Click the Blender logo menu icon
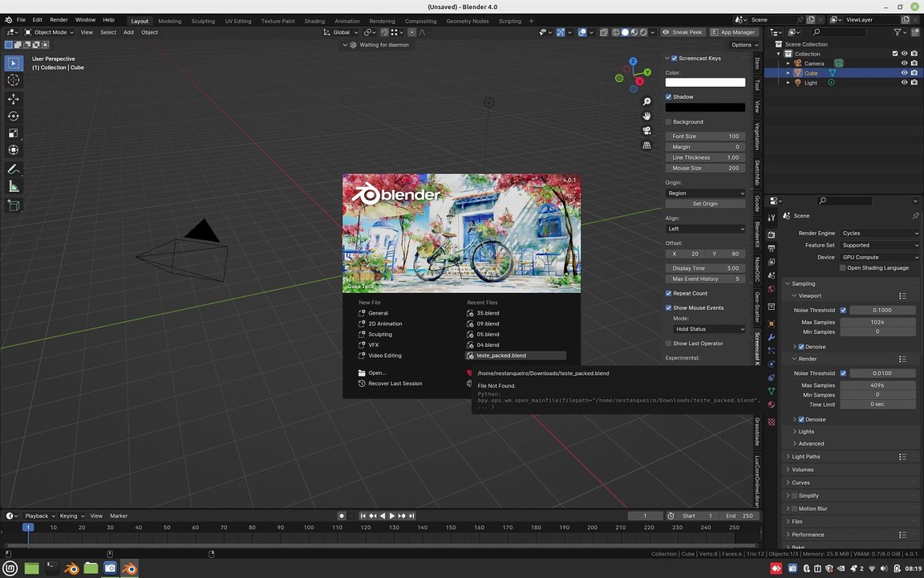Viewport: 924px width, 578px height. [x=8, y=20]
